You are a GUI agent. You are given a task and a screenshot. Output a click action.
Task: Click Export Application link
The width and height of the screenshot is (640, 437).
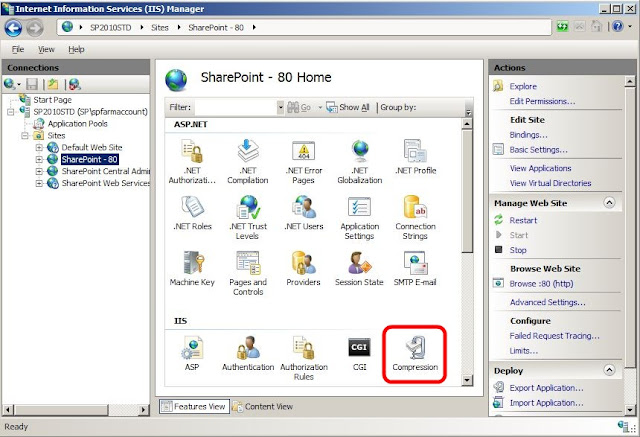click(x=546, y=388)
